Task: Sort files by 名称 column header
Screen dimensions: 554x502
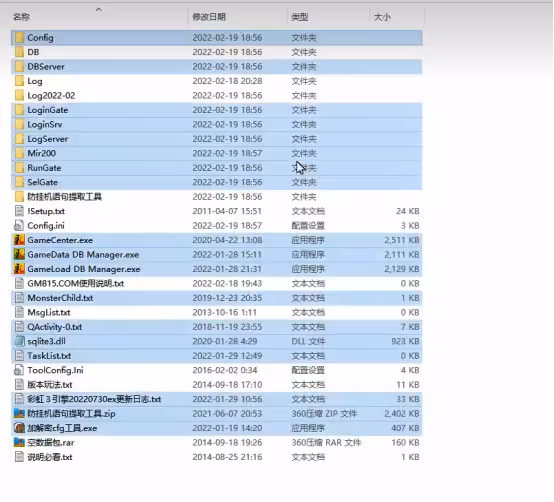Action: coord(21,17)
